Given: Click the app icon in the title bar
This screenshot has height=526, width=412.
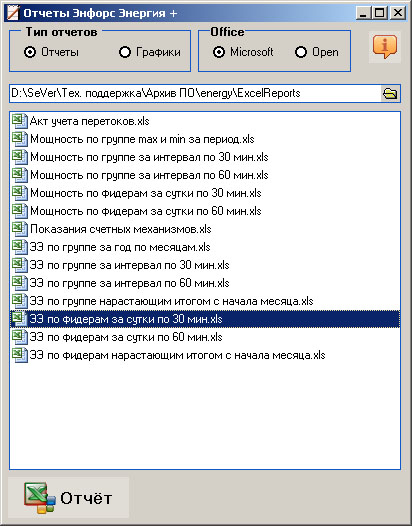Looking at the screenshot, I should [x=13, y=13].
